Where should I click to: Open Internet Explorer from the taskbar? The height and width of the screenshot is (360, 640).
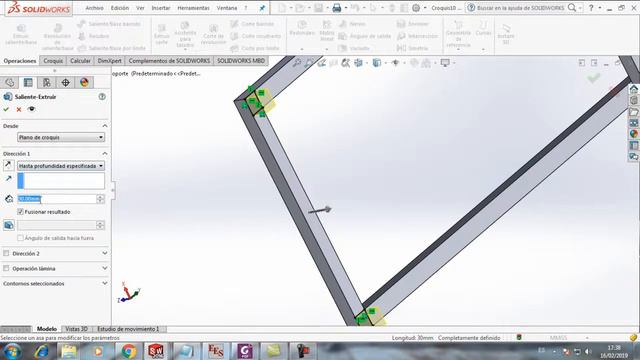(42, 351)
